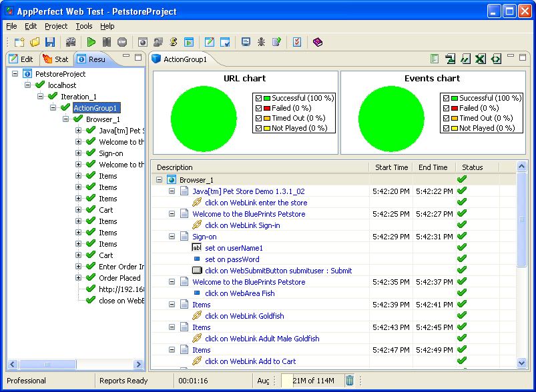Collapse the PetstoreProject tree node

[15, 74]
